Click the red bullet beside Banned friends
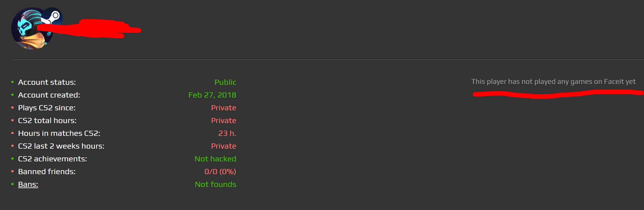This screenshot has width=644, height=210. [x=12, y=171]
